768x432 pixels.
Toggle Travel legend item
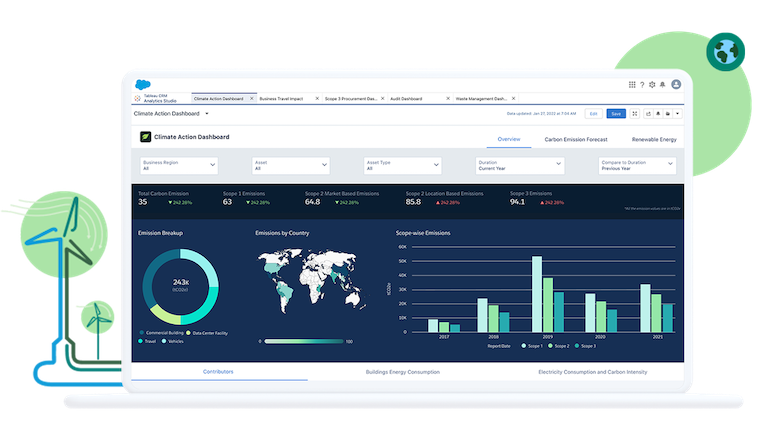147,341
